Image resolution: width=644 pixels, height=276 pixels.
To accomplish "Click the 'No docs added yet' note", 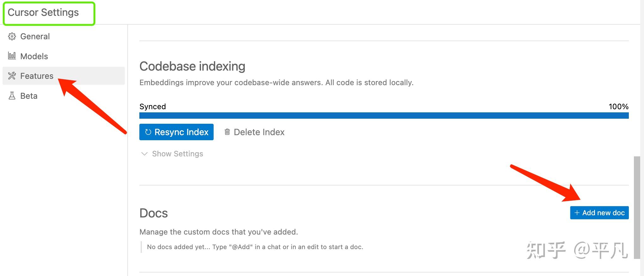I will point(255,247).
